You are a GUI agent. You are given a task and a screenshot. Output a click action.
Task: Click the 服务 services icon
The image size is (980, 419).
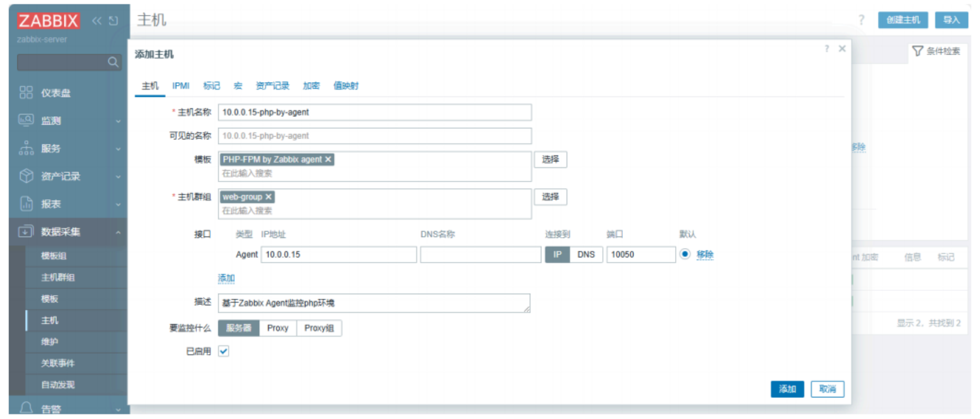(26, 148)
